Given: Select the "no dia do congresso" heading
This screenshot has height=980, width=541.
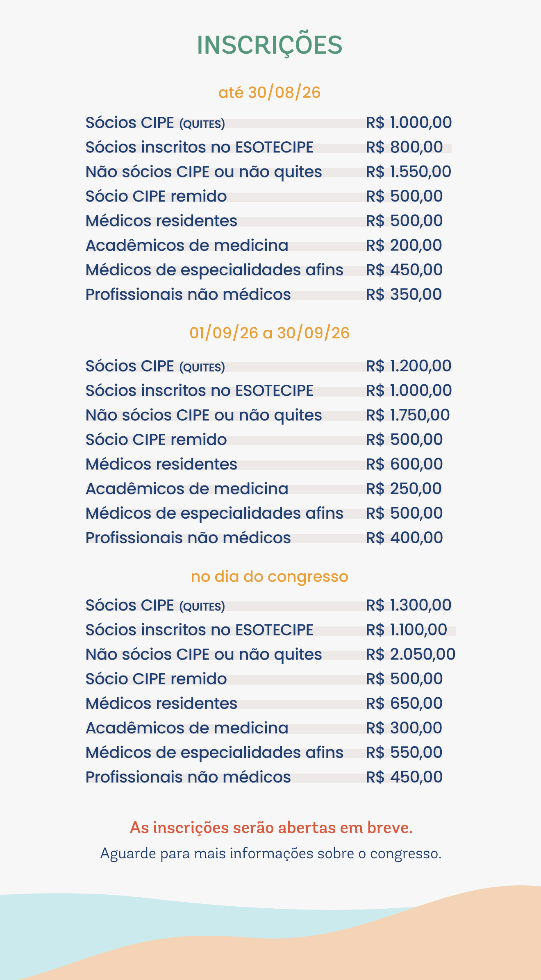Looking at the screenshot, I should pyautogui.click(x=269, y=576).
